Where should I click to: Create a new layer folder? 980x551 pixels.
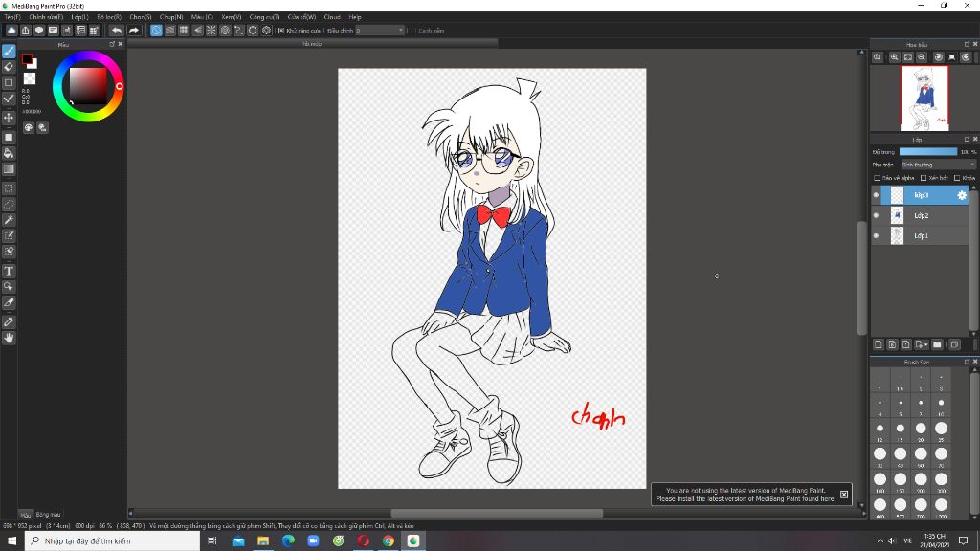pos(937,344)
